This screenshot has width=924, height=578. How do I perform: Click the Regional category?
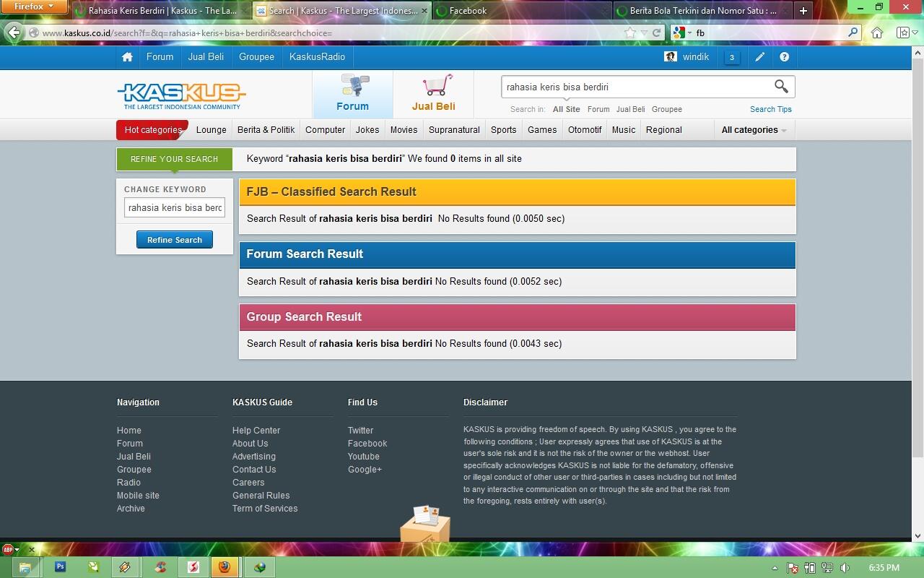point(663,130)
